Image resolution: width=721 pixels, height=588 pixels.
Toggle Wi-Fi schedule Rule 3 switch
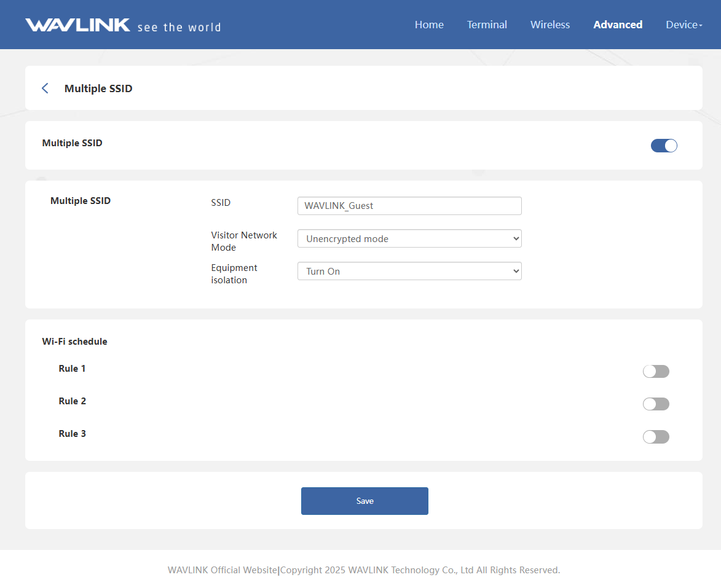pyautogui.click(x=656, y=437)
